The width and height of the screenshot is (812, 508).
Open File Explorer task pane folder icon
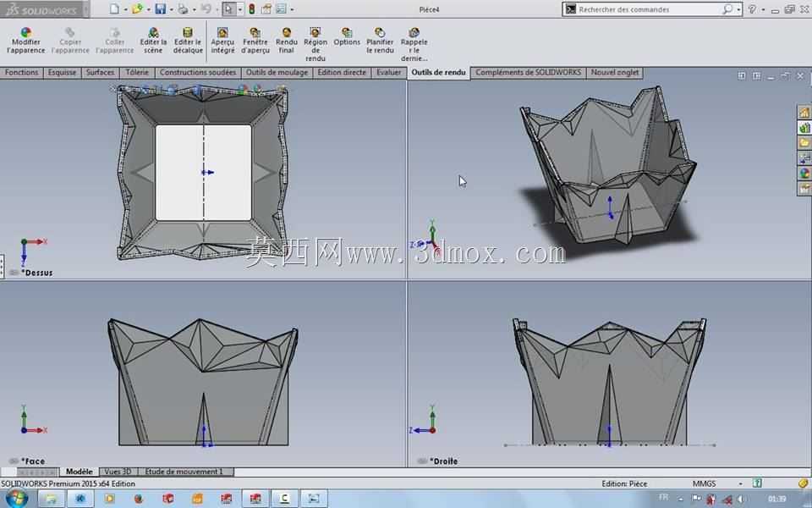[x=804, y=142]
